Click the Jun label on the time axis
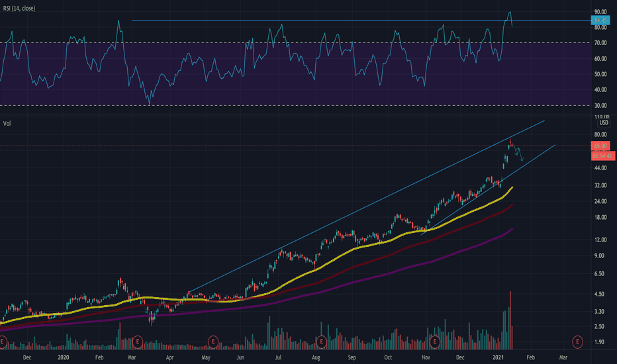 [240, 357]
